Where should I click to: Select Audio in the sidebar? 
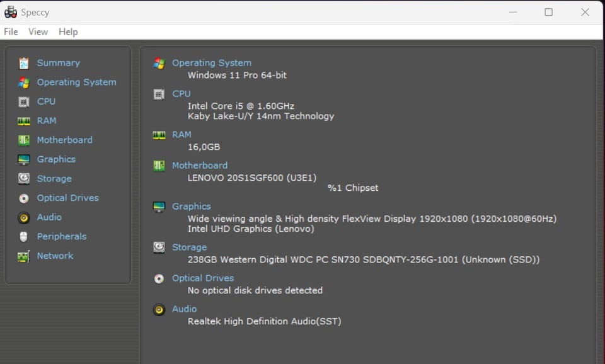click(49, 217)
